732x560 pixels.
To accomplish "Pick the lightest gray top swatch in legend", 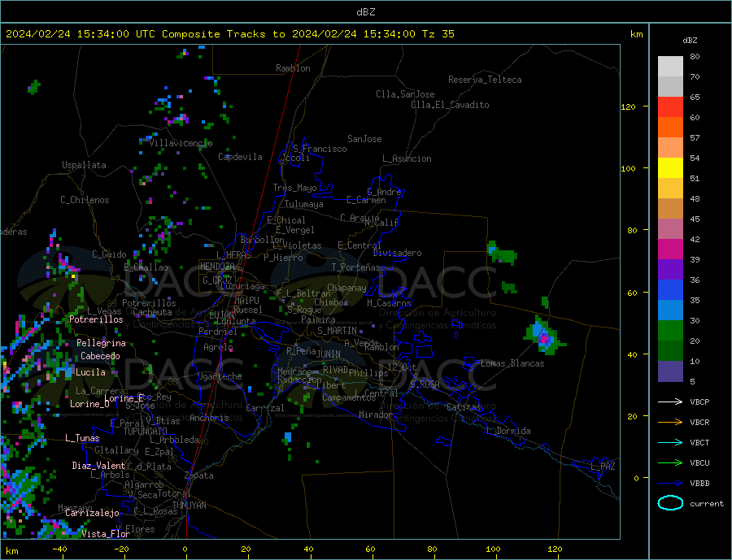I will pos(670,67).
